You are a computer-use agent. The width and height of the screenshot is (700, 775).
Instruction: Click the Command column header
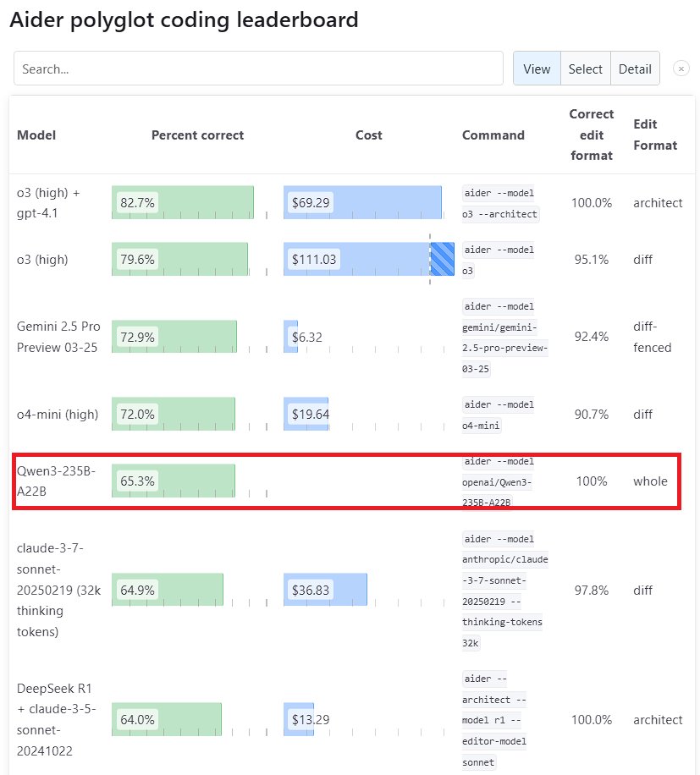493,135
